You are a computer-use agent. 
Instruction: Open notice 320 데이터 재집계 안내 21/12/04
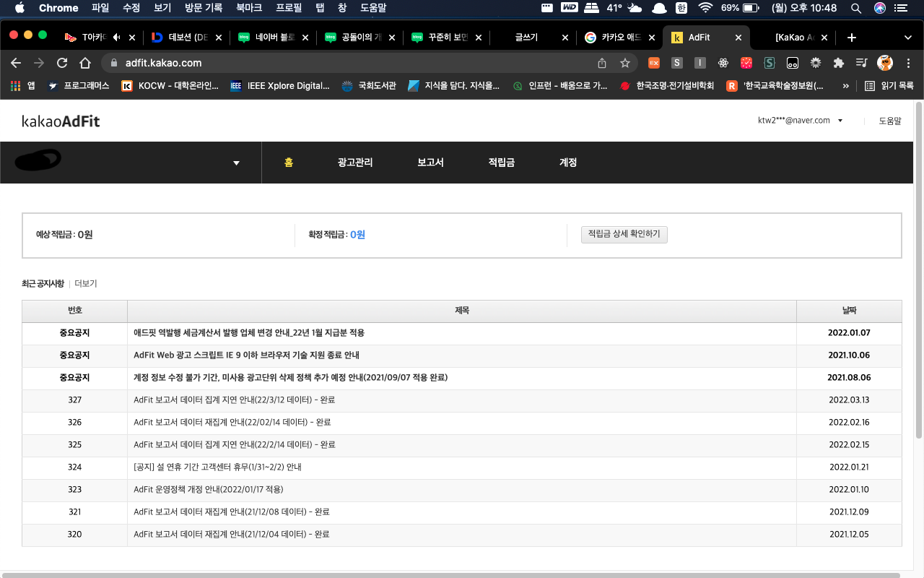tap(232, 535)
